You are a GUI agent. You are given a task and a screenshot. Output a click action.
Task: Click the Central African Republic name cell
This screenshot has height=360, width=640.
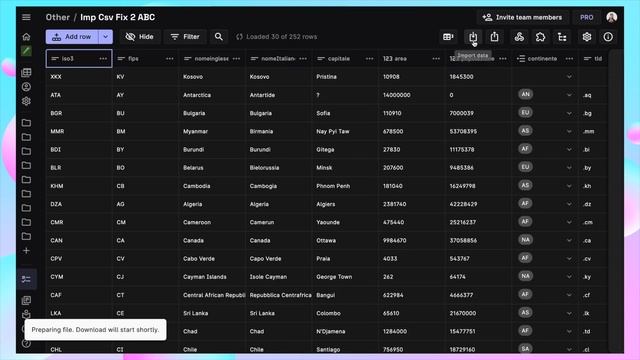click(212, 295)
